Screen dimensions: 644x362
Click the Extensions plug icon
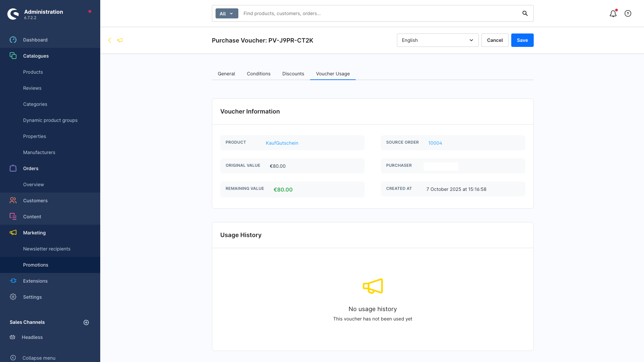(13, 281)
